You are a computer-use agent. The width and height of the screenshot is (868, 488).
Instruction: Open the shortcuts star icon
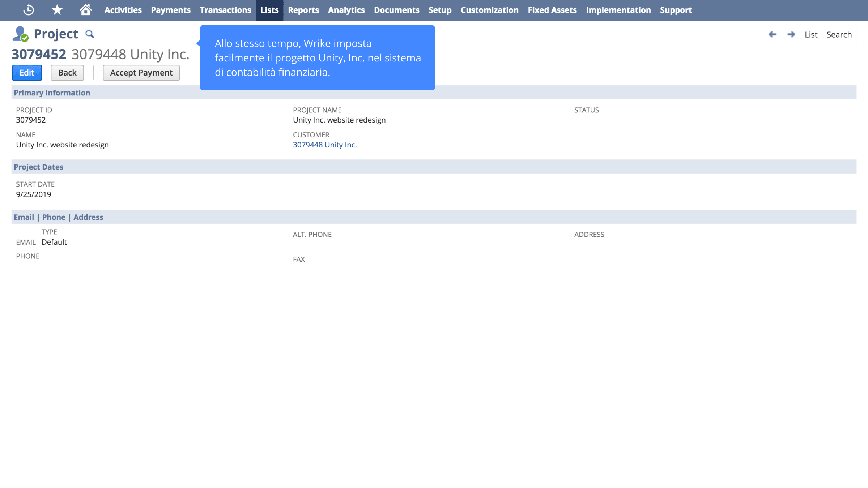click(57, 10)
